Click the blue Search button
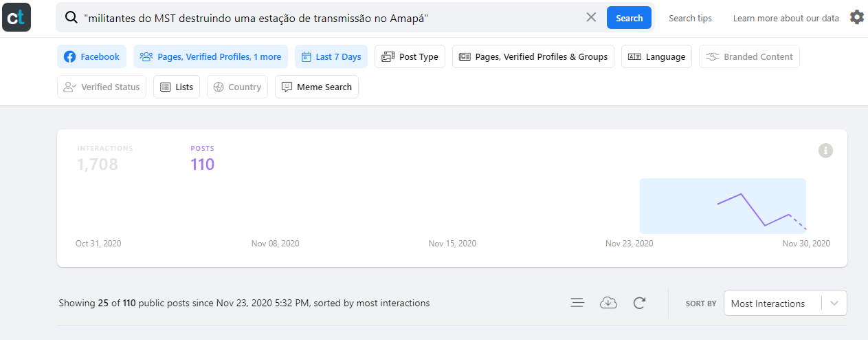 [629, 18]
